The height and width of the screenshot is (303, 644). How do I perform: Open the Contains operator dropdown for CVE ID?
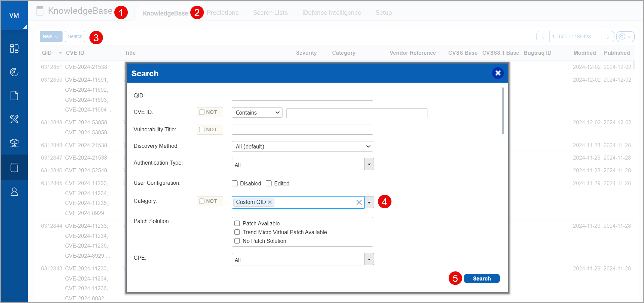(x=257, y=112)
